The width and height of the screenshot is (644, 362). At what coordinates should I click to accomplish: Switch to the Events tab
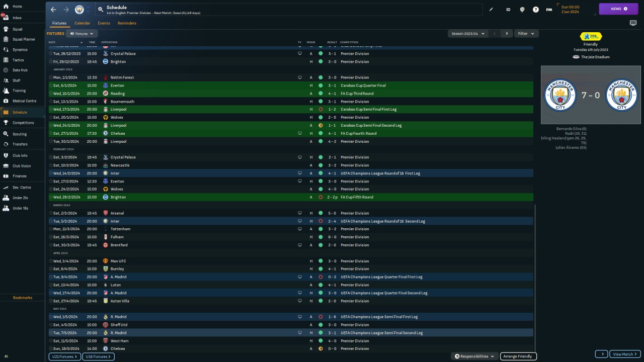104,23
